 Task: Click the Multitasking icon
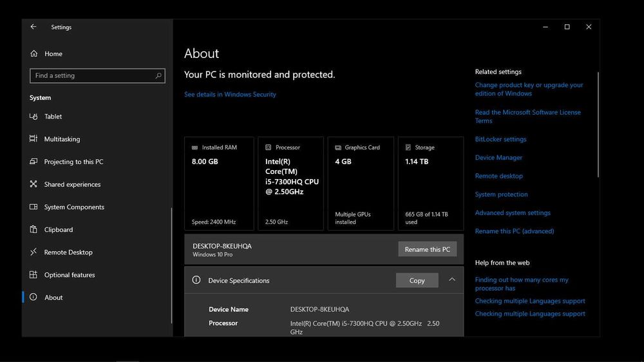33,139
